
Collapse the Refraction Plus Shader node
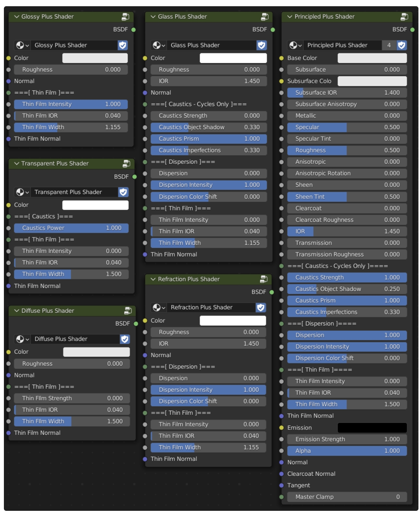tap(153, 279)
